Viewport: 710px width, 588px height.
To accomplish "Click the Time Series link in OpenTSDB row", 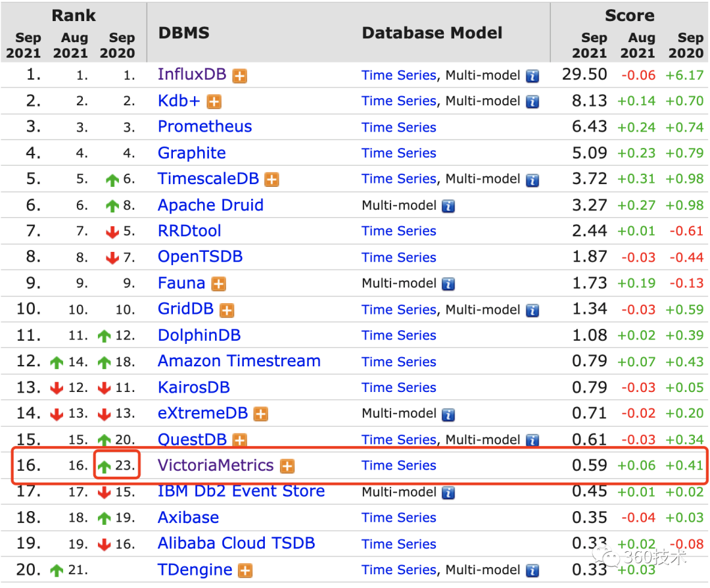I will [398, 257].
